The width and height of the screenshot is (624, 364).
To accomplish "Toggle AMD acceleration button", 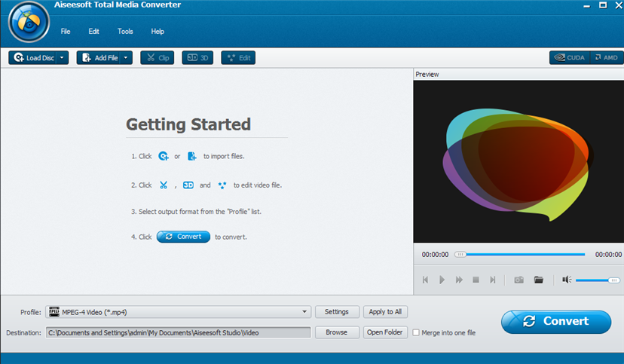I will (x=605, y=57).
